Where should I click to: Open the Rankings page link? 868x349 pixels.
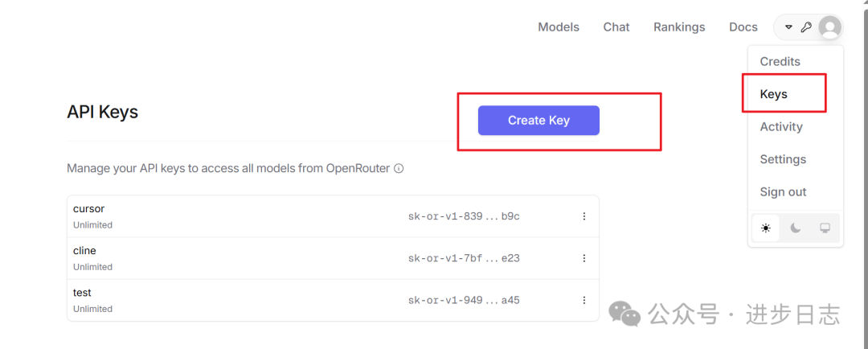(x=679, y=27)
